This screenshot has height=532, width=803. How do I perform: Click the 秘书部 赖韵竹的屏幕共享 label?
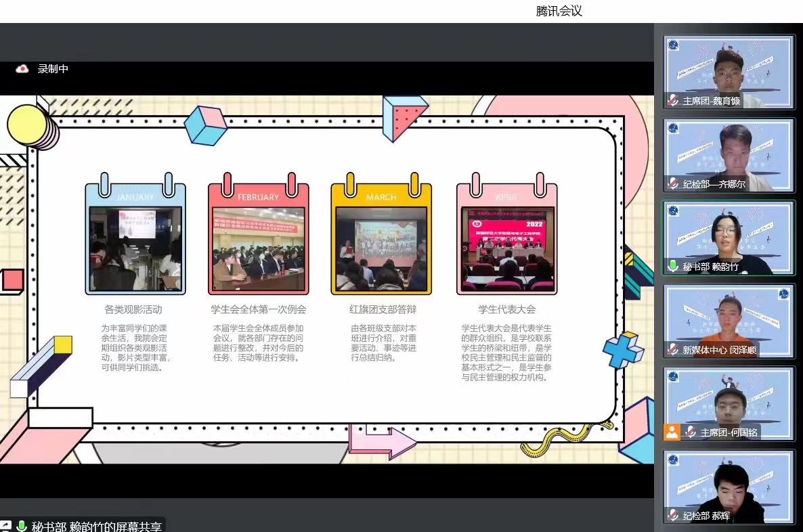point(96,526)
